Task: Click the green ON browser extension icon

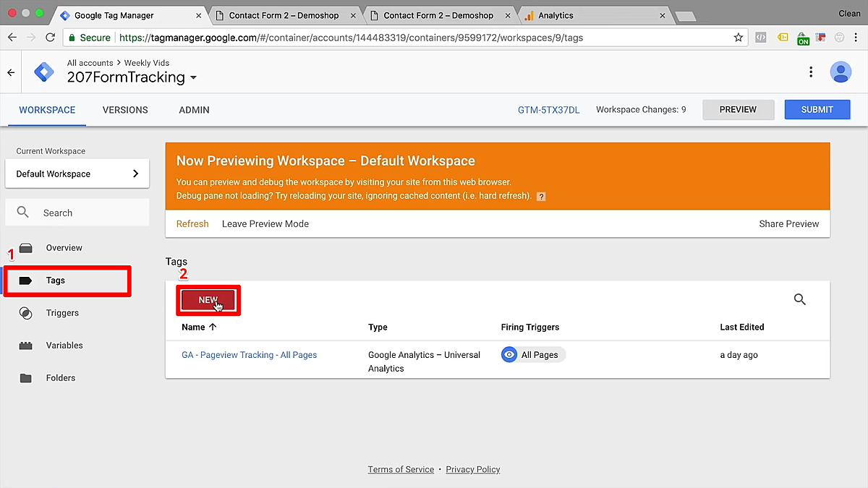Action: click(x=803, y=38)
